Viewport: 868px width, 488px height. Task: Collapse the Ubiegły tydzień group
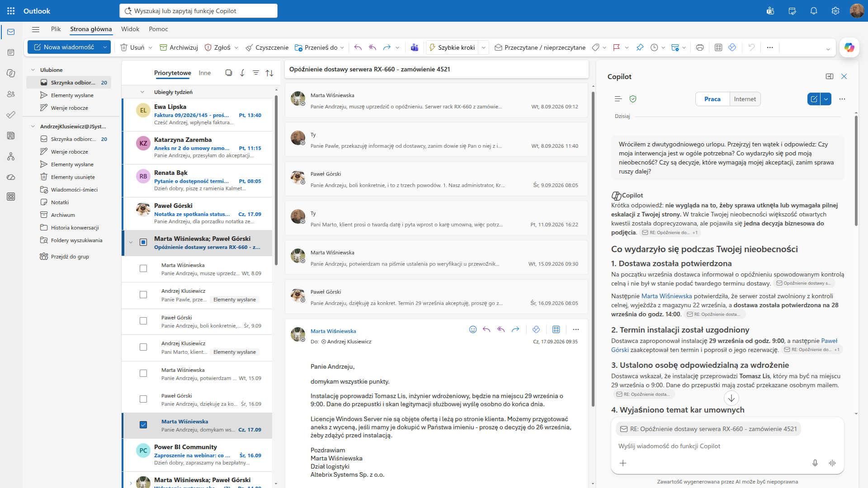click(x=142, y=92)
